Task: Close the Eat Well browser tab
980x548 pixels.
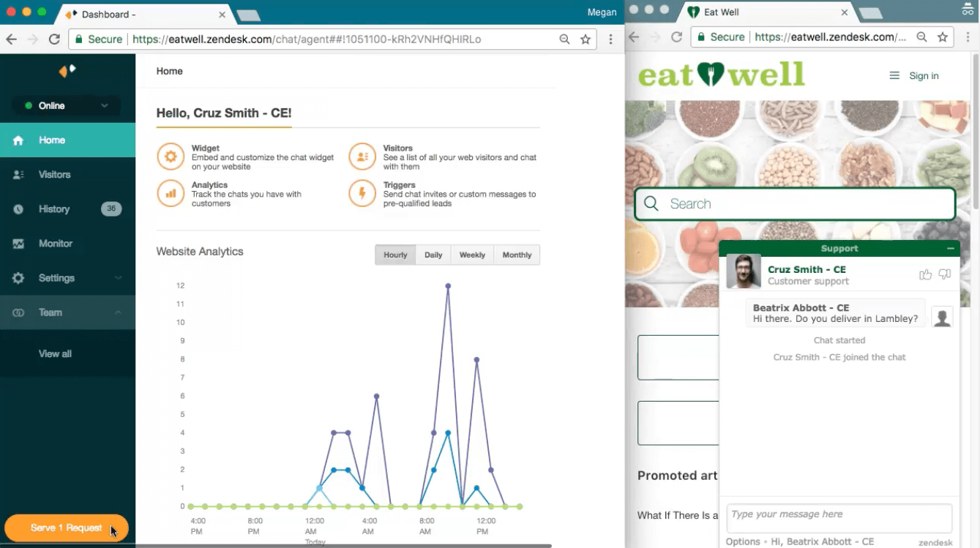Action: [845, 12]
